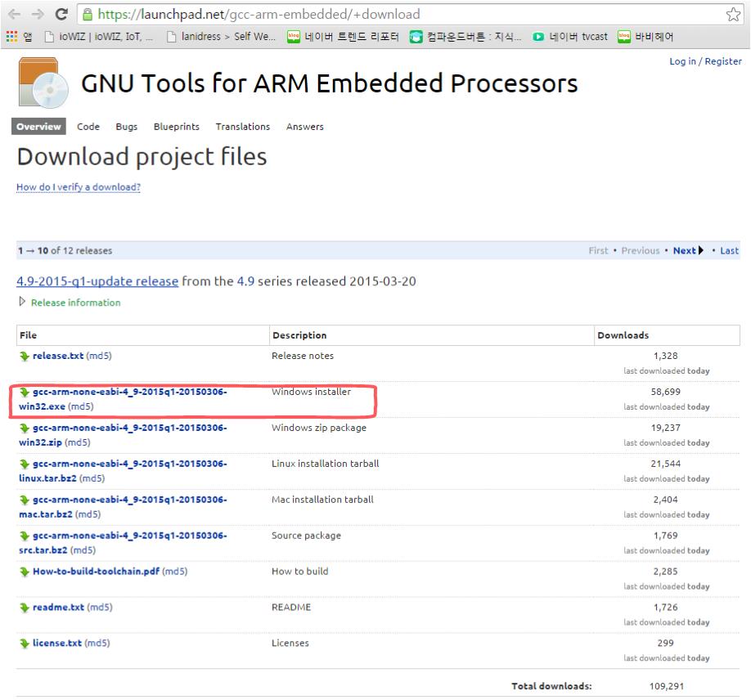The width and height of the screenshot is (751, 700).
Task: Click download arrow icon beside release.txt
Action: 25,357
